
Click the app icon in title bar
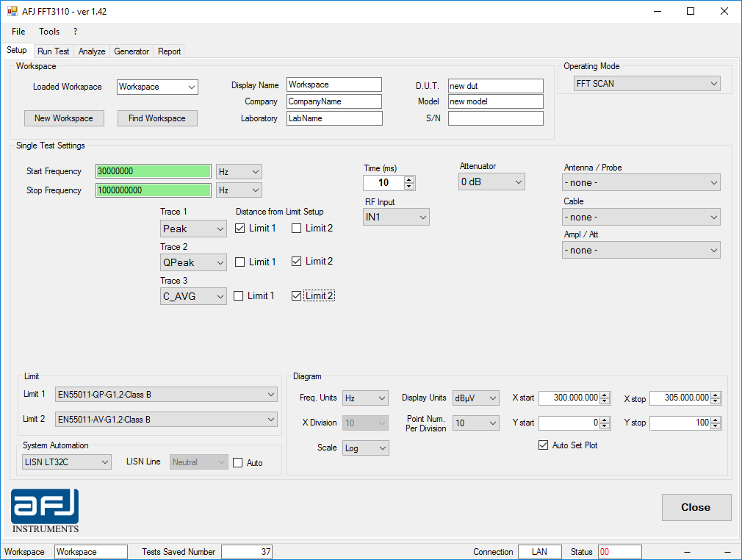pyautogui.click(x=12, y=11)
